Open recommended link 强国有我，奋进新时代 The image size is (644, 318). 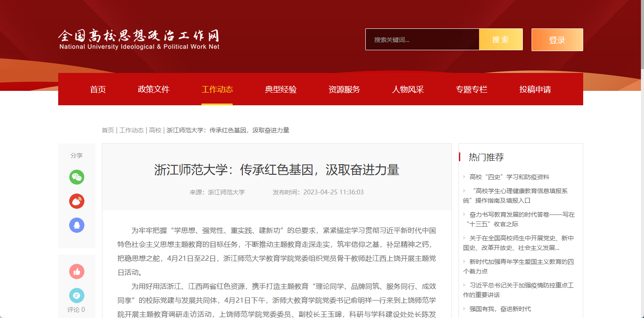(x=500, y=309)
